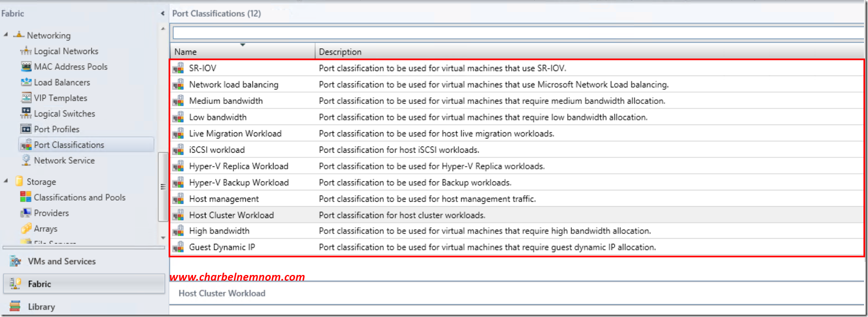Select Load Balancers in the tree
This screenshot has height=317, width=868.
point(62,82)
